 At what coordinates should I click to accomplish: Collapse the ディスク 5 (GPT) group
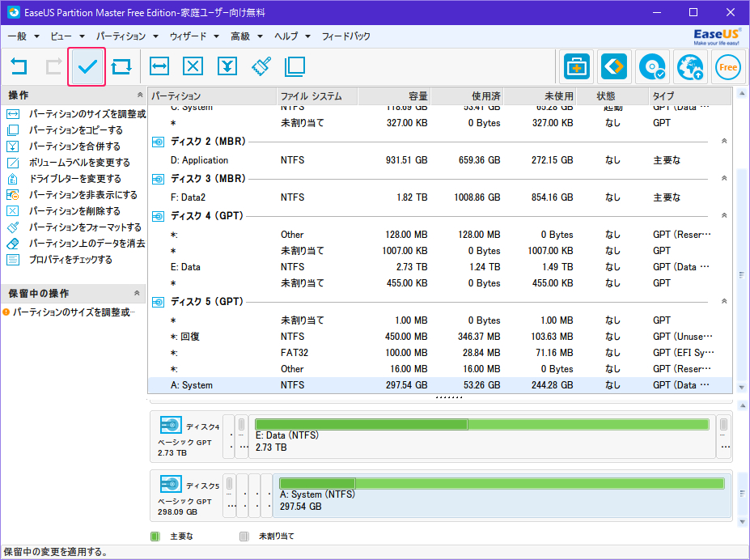[724, 301]
